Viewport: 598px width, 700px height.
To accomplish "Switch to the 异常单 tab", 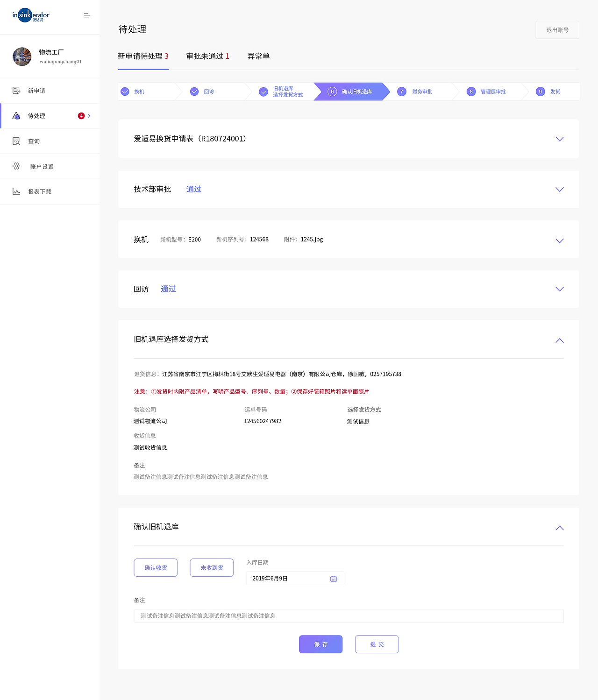I will [258, 56].
